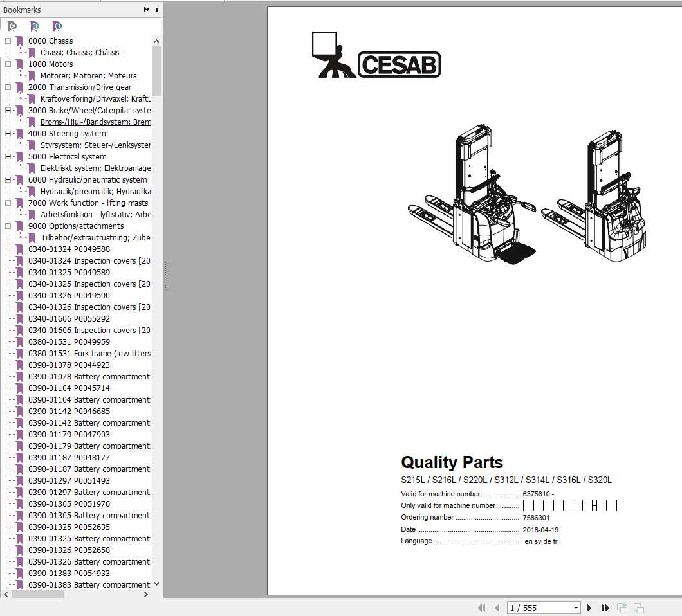This screenshot has width=682, height=616.
Task: Collapse the 9000 Options/attachments node
Action: coord(8,226)
